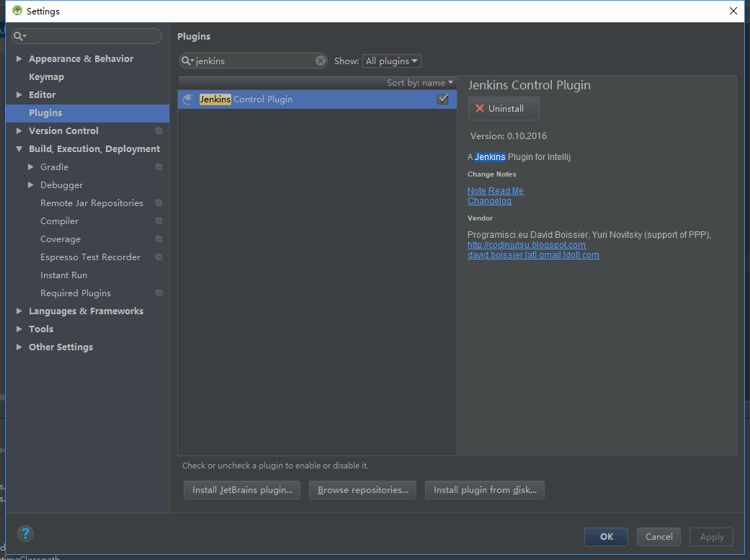
Task: Open Espresso Test Recorder settings
Action: pyautogui.click(x=90, y=257)
